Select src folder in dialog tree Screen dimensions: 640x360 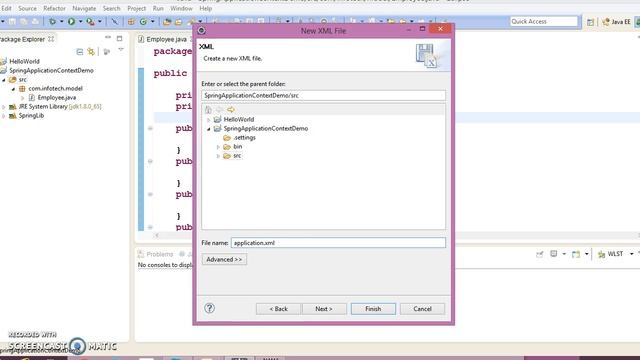[237, 156]
